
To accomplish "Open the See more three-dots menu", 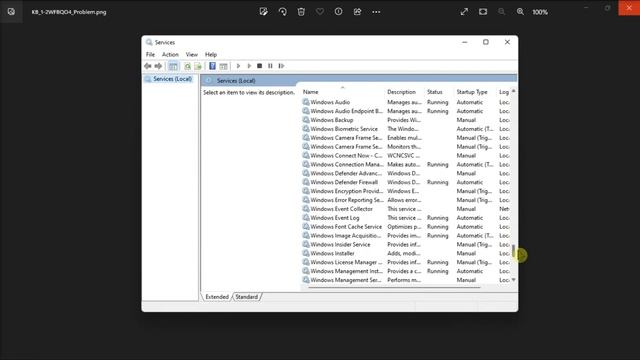I will point(376,12).
